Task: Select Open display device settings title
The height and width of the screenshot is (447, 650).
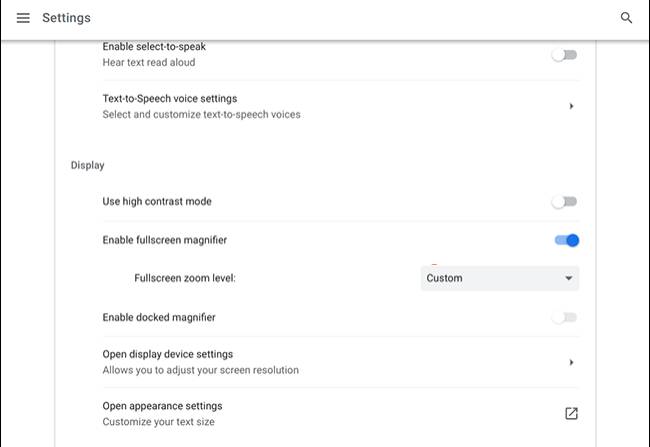Action: [167, 354]
